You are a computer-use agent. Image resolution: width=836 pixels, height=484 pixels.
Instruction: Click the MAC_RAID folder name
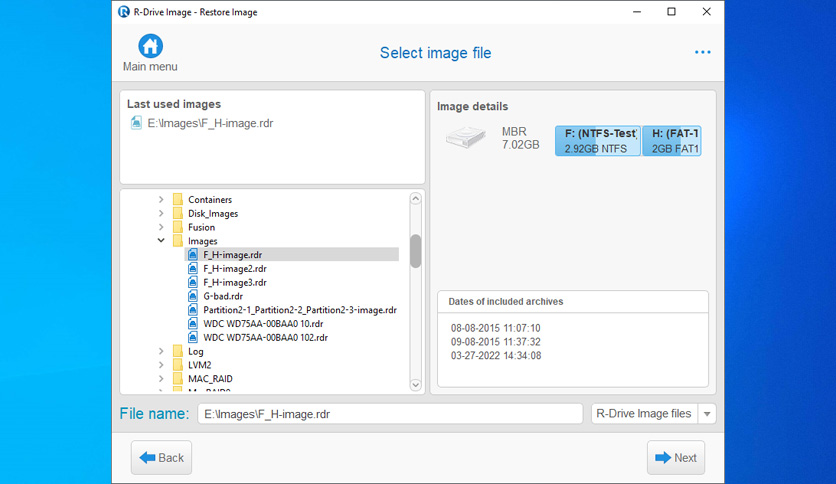point(210,379)
